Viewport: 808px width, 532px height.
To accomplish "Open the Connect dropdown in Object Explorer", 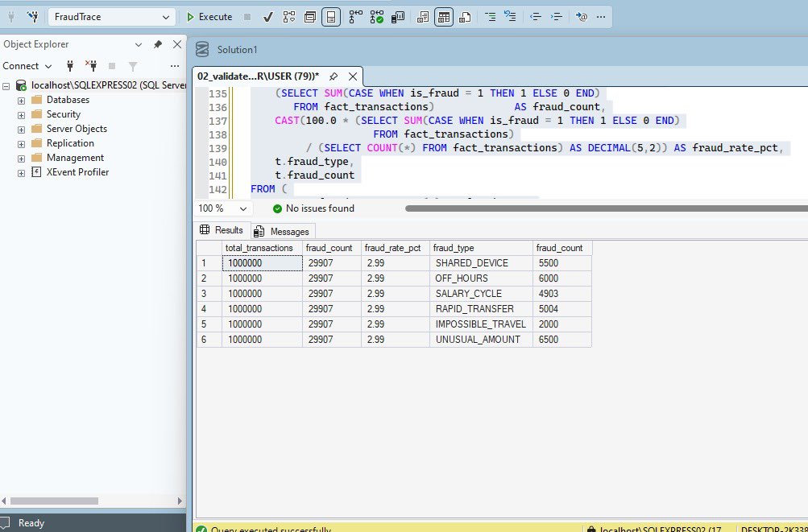I will point(27,66).
